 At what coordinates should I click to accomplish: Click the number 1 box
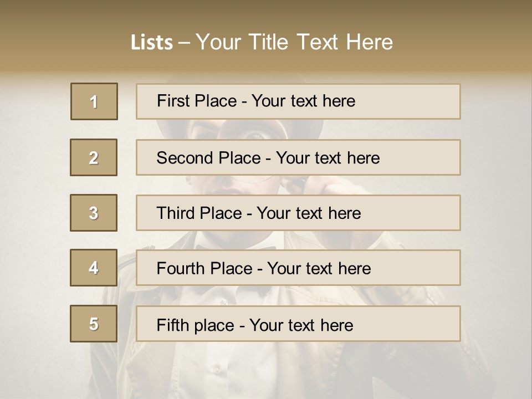94,101
